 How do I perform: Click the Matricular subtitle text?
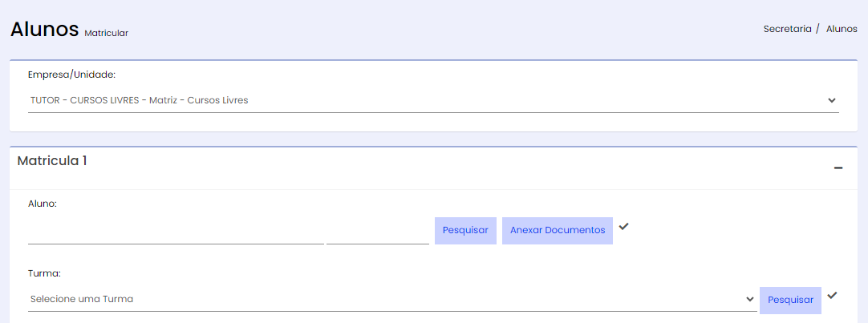point(106,33)
